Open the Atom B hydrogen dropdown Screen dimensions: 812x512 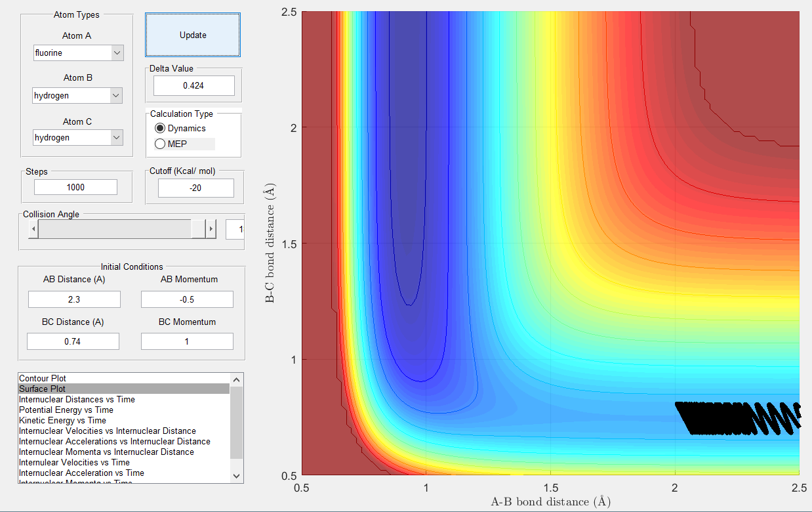coord(79,96)
